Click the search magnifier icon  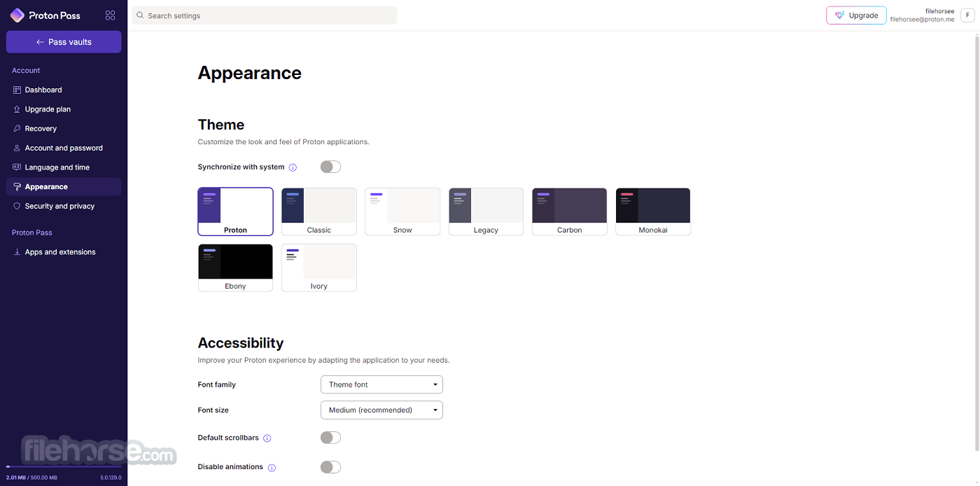(x=140, y=15)
